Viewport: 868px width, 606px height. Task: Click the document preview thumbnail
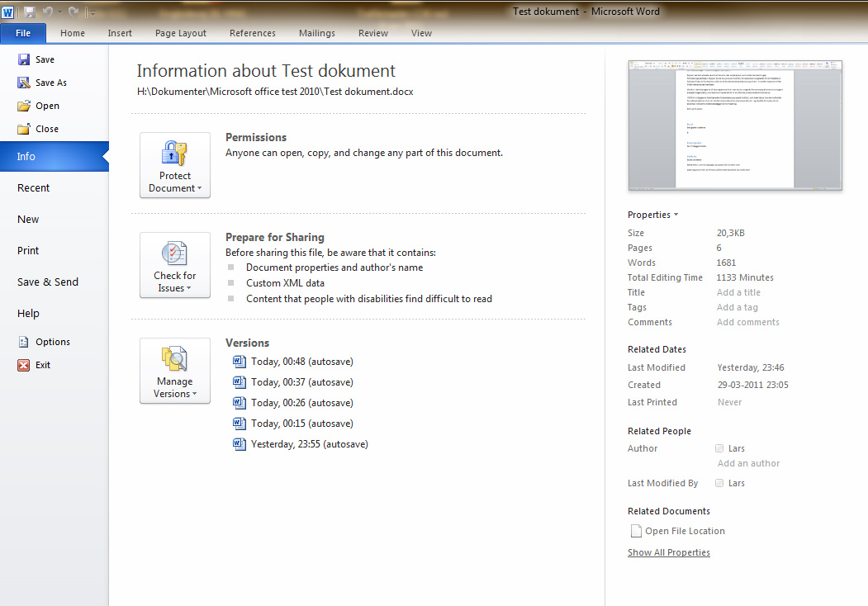coord(735,125)
